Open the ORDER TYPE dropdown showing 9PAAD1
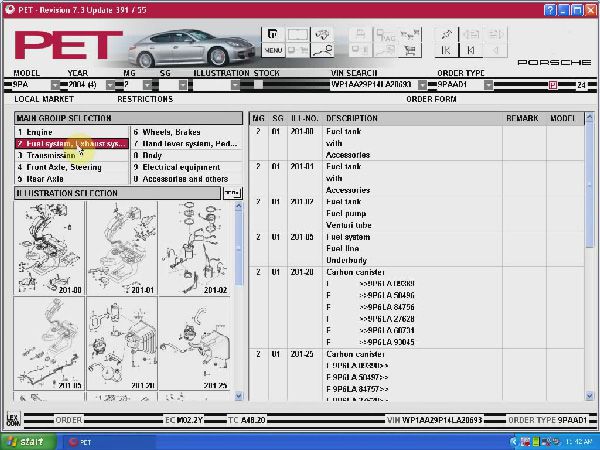The height and width of the screenshot is (450, 600). click(488, 85)
